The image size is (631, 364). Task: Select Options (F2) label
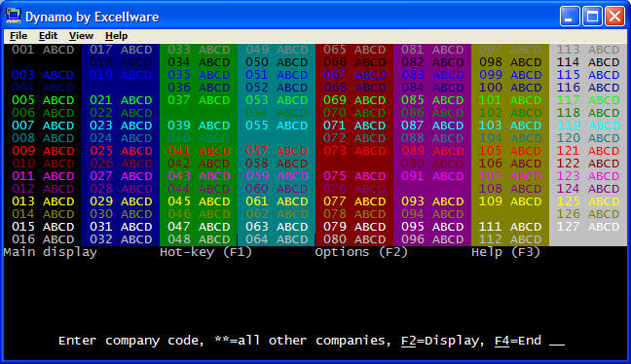click(x=361, y=253)
